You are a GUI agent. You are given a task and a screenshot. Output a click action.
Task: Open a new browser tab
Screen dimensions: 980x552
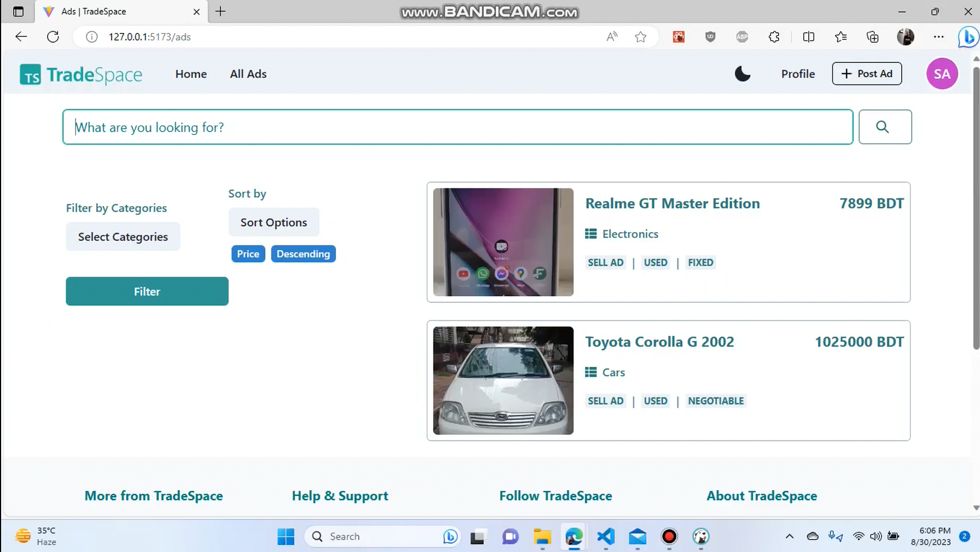221,12
